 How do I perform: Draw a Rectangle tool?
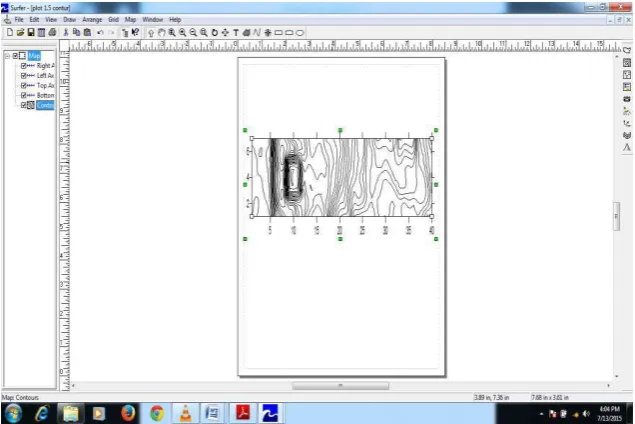278,33
